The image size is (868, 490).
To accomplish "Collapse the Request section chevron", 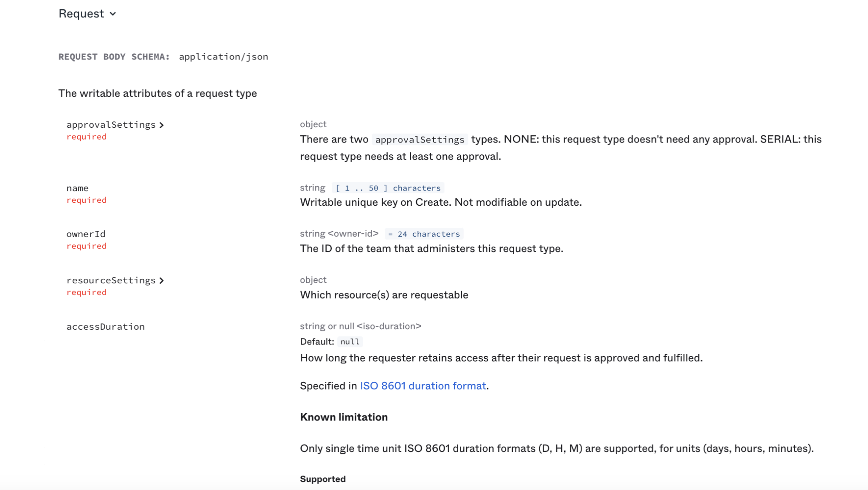I will [x=113, y=14].
